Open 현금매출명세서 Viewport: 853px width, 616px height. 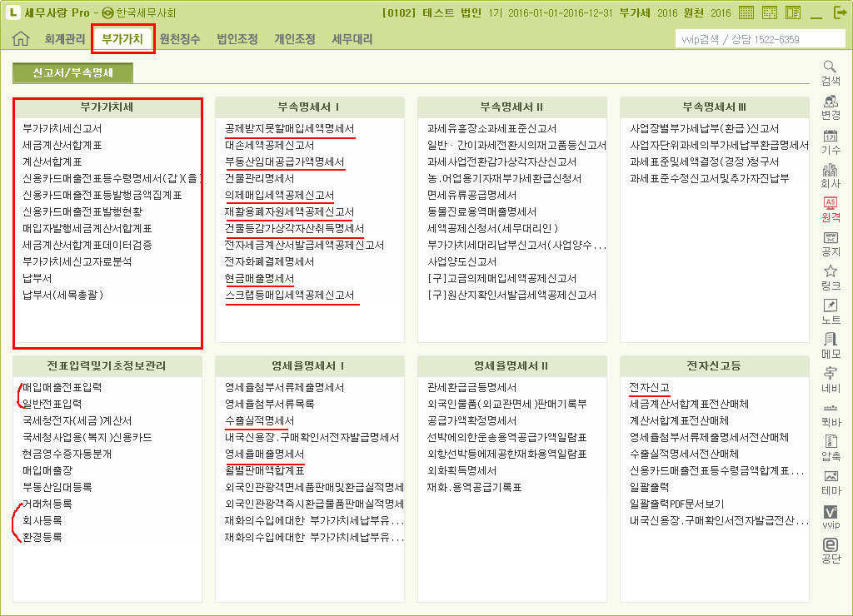pos(260,278)
